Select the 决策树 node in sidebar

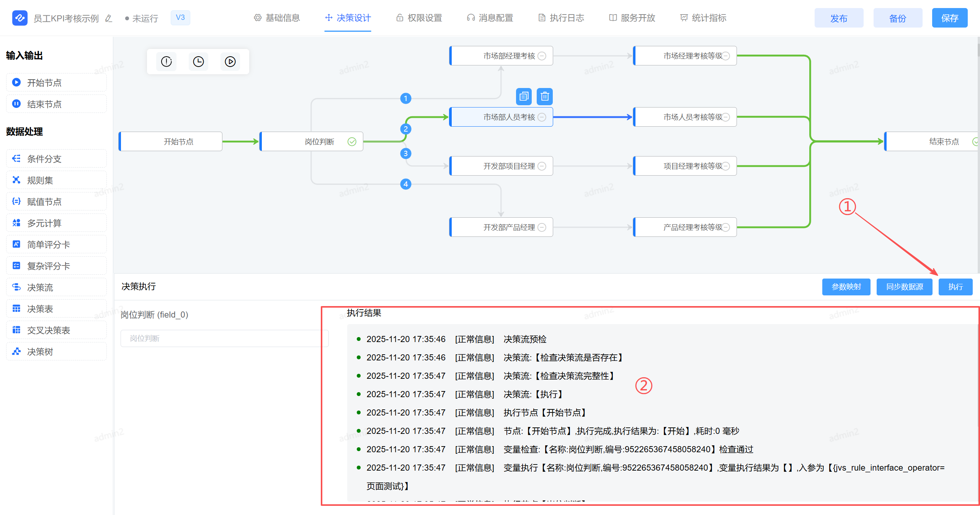pyautogui.click(x=56, y=352)
